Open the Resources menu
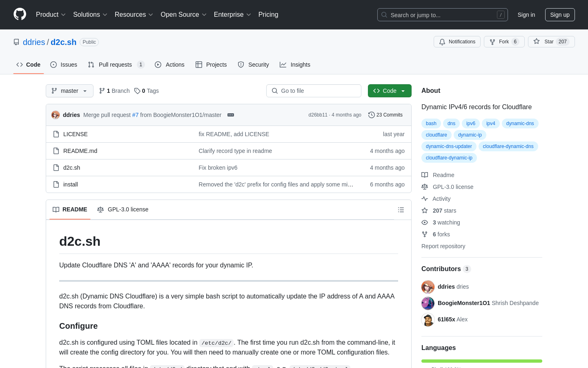 point(134,14)
